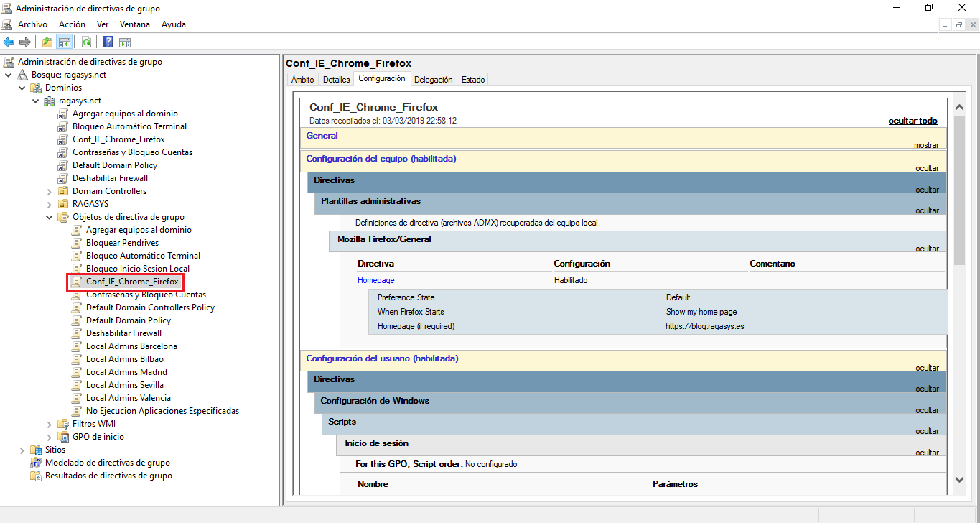Expand the Domain Controllers node
This screenshot has width=980, height=523.
tap(49, 190)
